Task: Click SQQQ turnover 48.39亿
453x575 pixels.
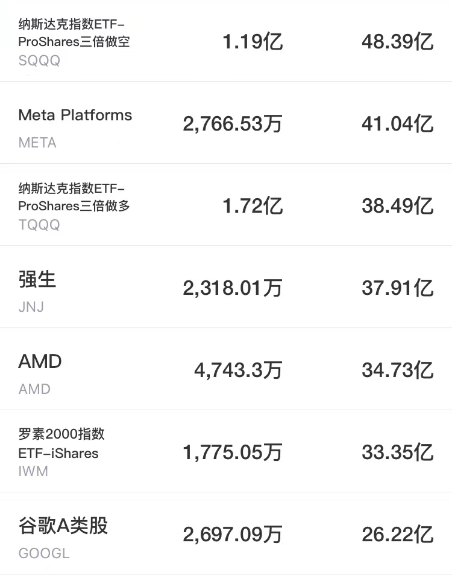Action: tap(398, 41)
